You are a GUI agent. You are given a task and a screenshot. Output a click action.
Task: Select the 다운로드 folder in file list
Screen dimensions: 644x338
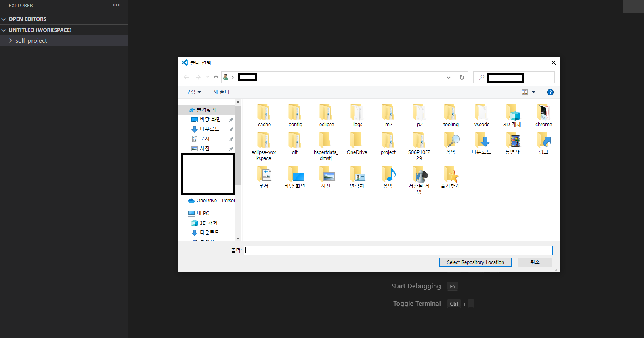pos(481,144)
